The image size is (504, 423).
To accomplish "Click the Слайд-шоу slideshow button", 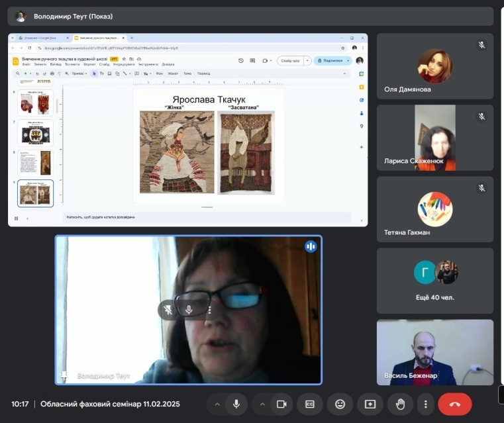I will point(290,61).
